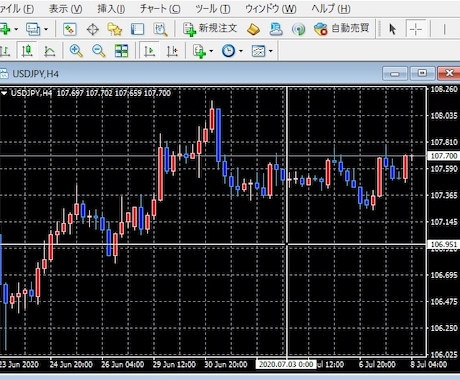Expand the periodicity dropdown arrow

pos(241,51)
